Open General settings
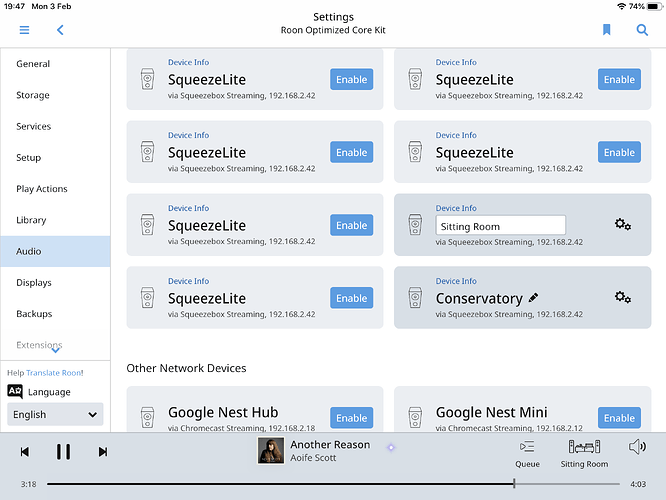The image size is (666, 500). point(55,64)
